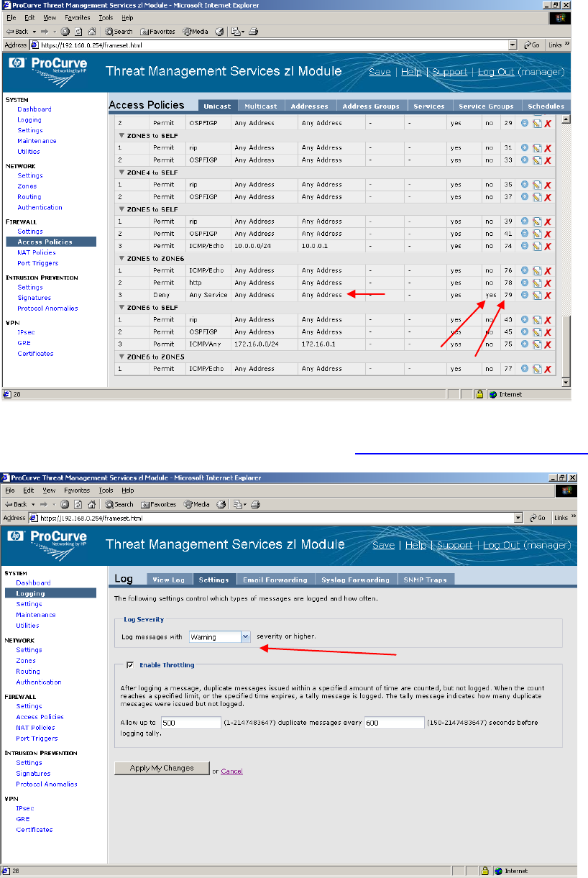Click the blue move icon for policy ID 75
588x878 pixels.
click(x=525, y=344)
